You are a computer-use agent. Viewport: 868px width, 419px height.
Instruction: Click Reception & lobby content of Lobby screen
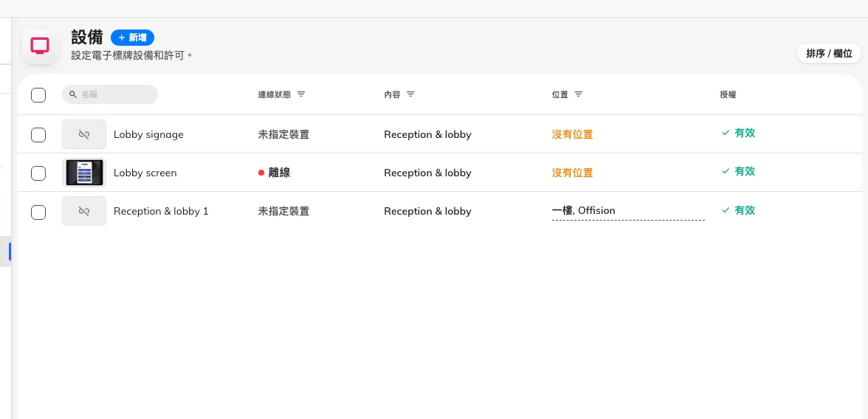(x=428, y=173)
